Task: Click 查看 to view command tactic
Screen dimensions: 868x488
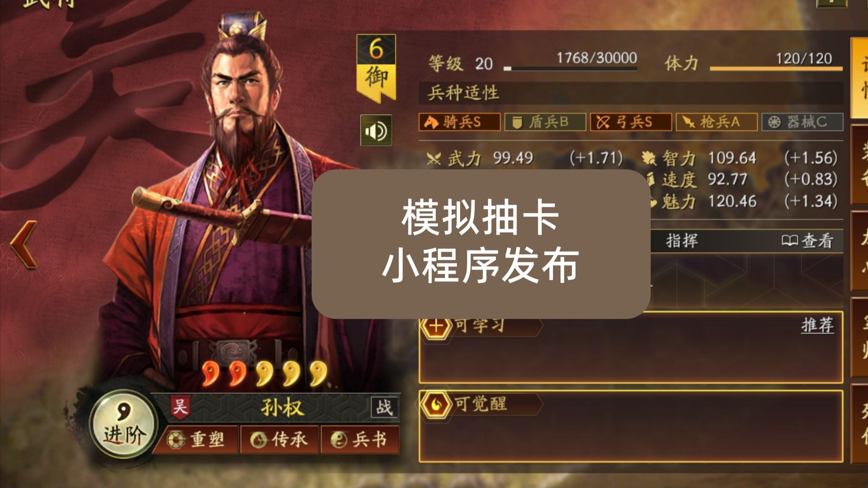Action: [x=807, y=241]
